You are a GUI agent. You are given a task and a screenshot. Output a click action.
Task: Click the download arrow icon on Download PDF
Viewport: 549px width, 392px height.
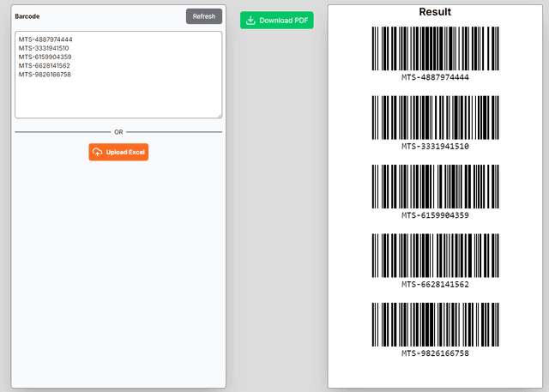[x=250, y=21]
